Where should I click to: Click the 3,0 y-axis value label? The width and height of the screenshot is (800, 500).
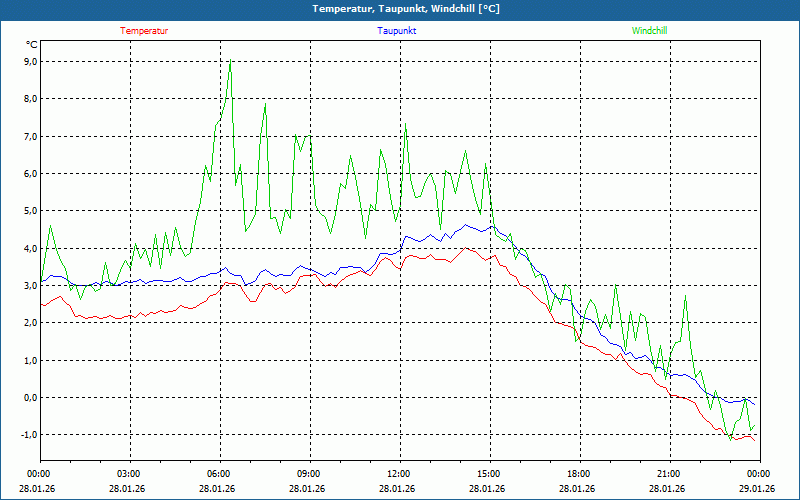tap(29, 286)
